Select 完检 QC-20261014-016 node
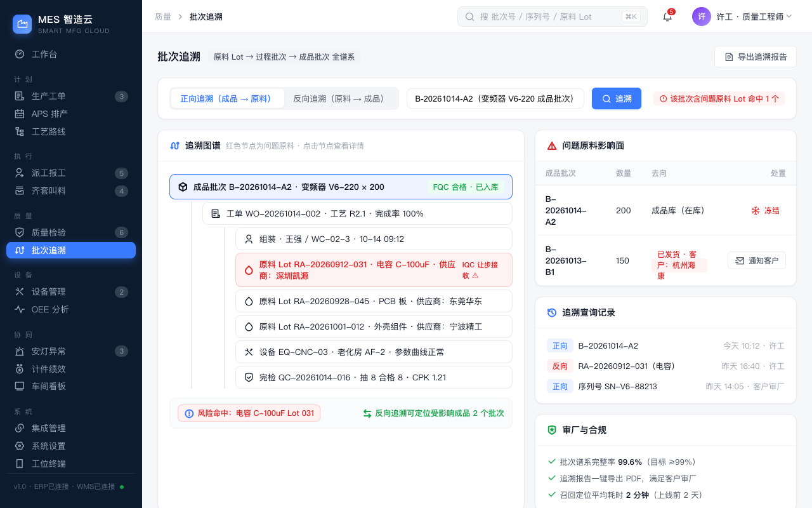This screenshot has width=812, height=508. coord(374,377)
